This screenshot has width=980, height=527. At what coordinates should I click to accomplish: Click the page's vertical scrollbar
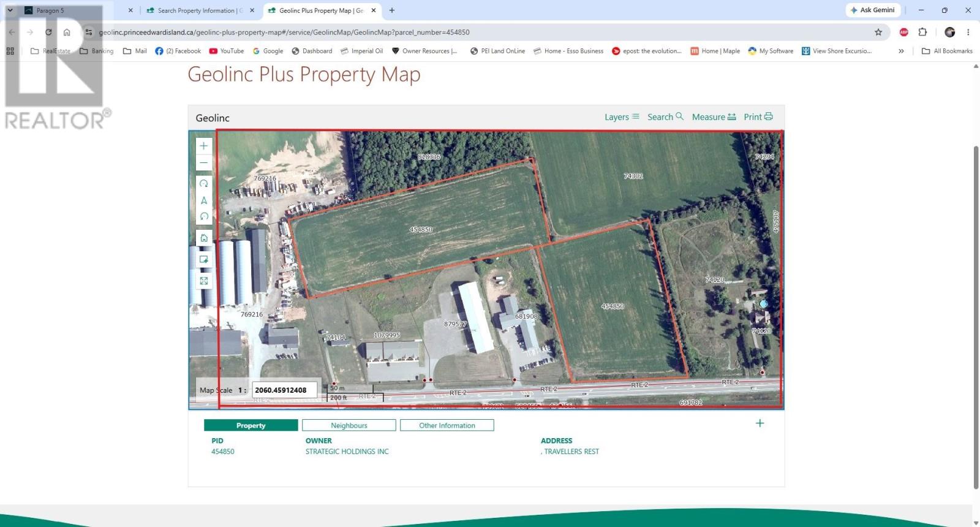(976, 317)
